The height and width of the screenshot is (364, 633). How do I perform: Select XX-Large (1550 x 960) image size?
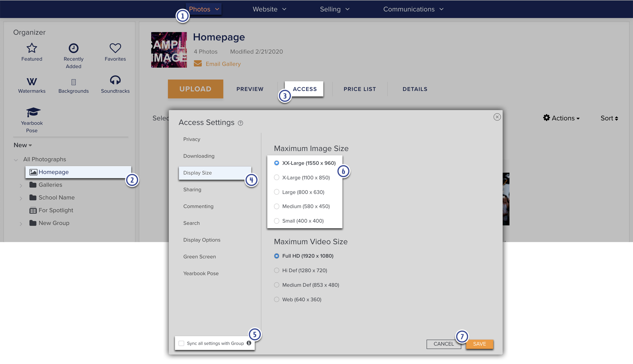point(276,163)
